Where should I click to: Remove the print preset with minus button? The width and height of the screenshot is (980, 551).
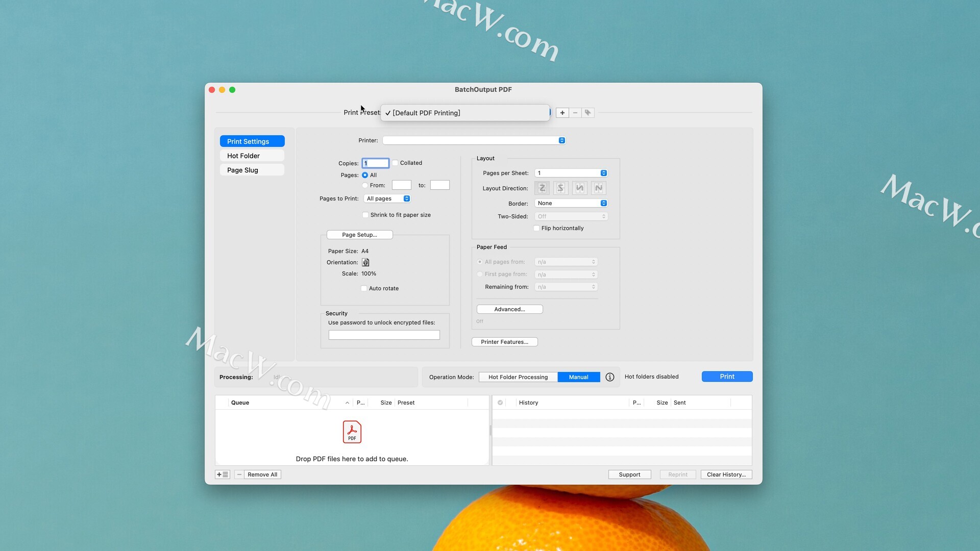(575, 113)
